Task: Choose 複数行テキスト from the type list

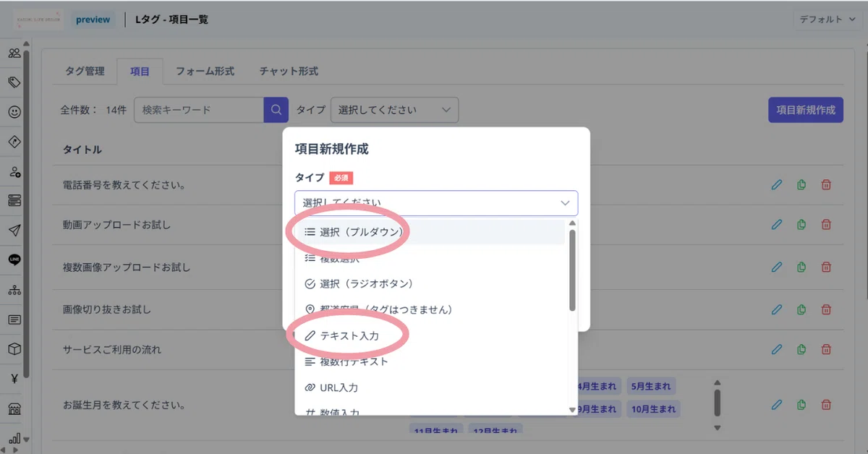Action: (430, 361)
